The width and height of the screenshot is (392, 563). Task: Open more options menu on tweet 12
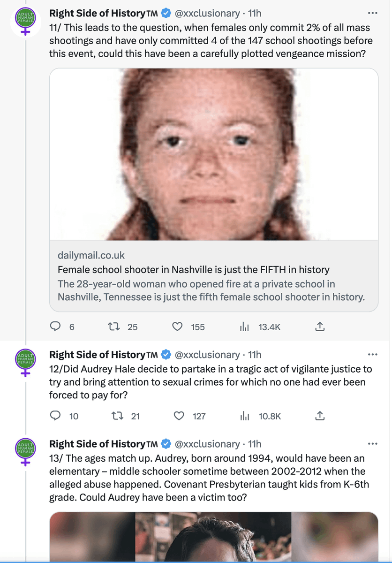(x=372, y=354)
